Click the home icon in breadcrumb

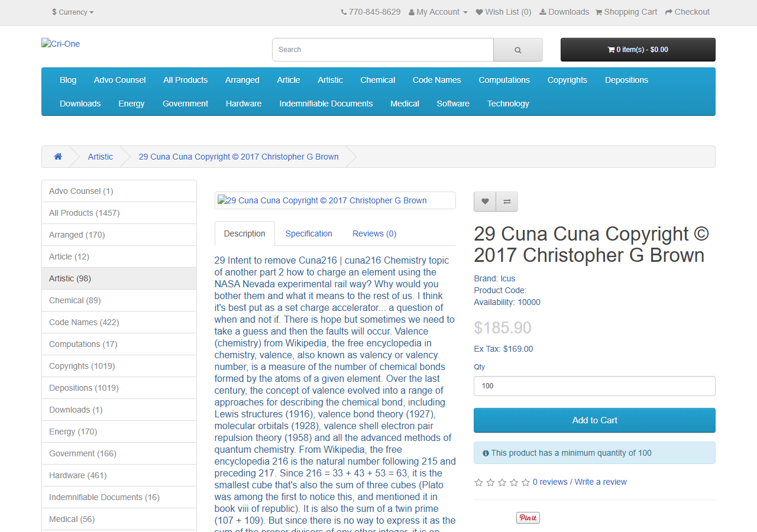[x=58, y=157]
